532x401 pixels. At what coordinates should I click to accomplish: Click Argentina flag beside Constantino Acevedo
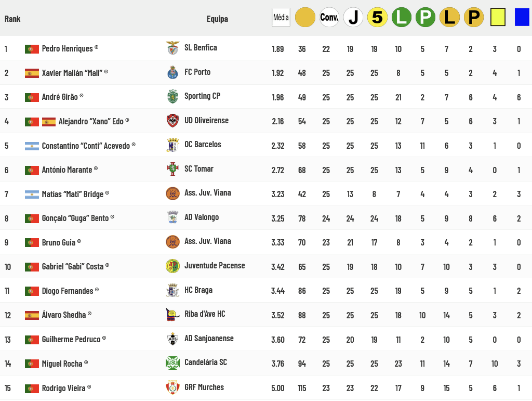[x=32, y=146]
